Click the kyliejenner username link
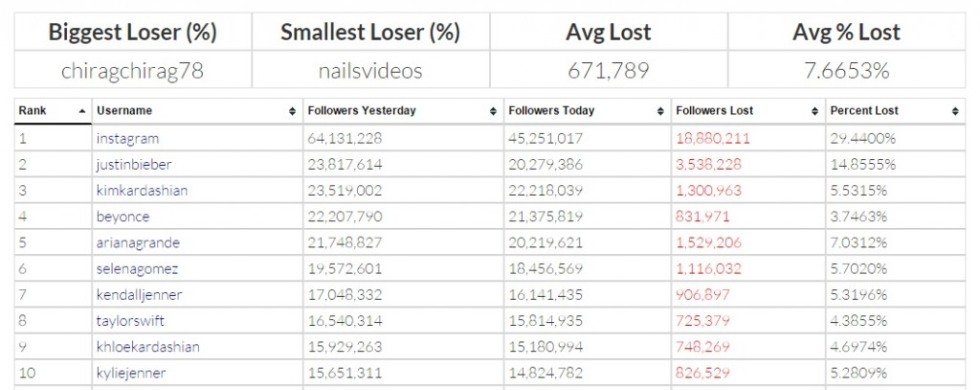The height and width of the screenshot is (390, 980). point(130,373)
